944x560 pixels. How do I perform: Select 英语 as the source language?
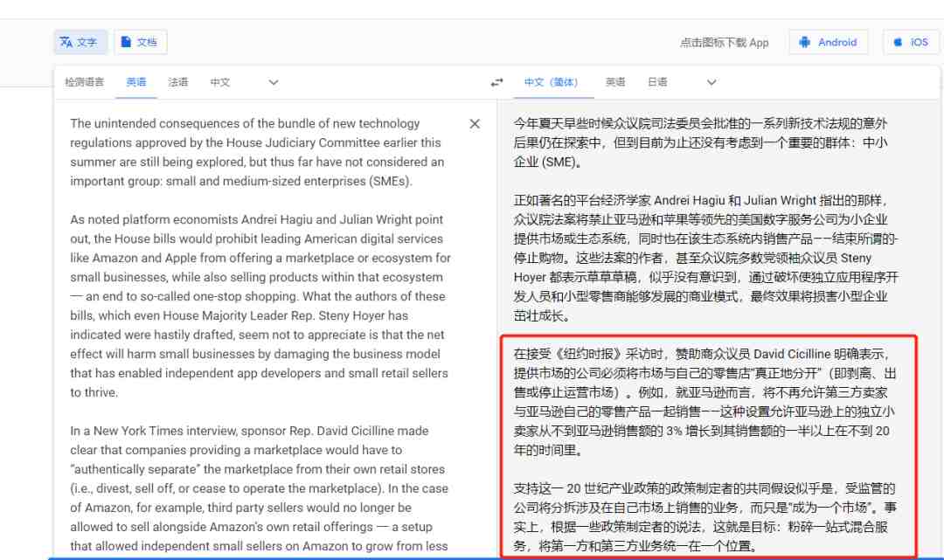[x=136, y=82]
